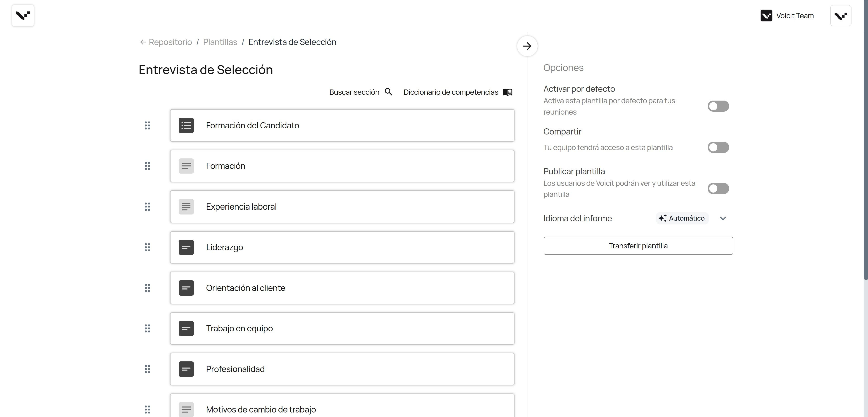Click the paragraph icon on Experiencia laboral
Viewport: 868px width, 417px height.
pos(186,207)
